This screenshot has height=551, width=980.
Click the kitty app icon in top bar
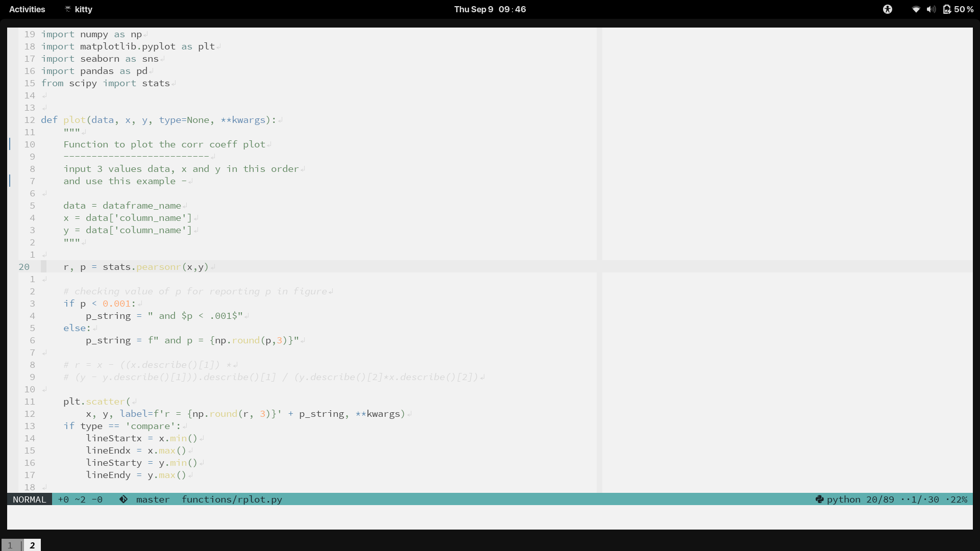[68, 9]
